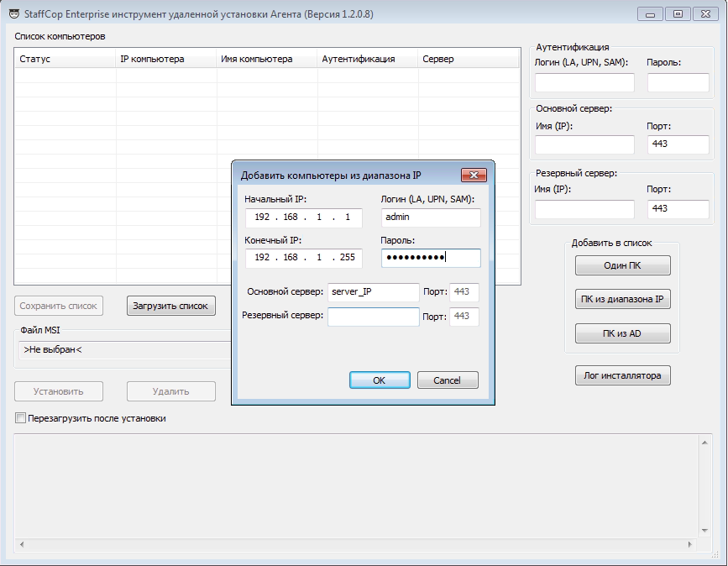Click the 'ПК из диапазона IP' button
Screen dimensions: 728x566
click(622, 299)
